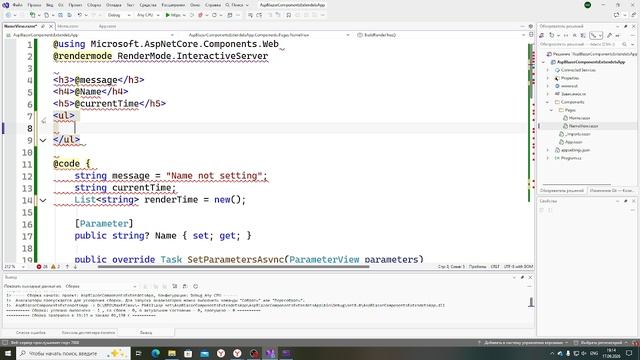The height and width of the screenshot is (360, 640).
Task: Select NameView.razor in Solution Explorer
Action: click(583, 126)
